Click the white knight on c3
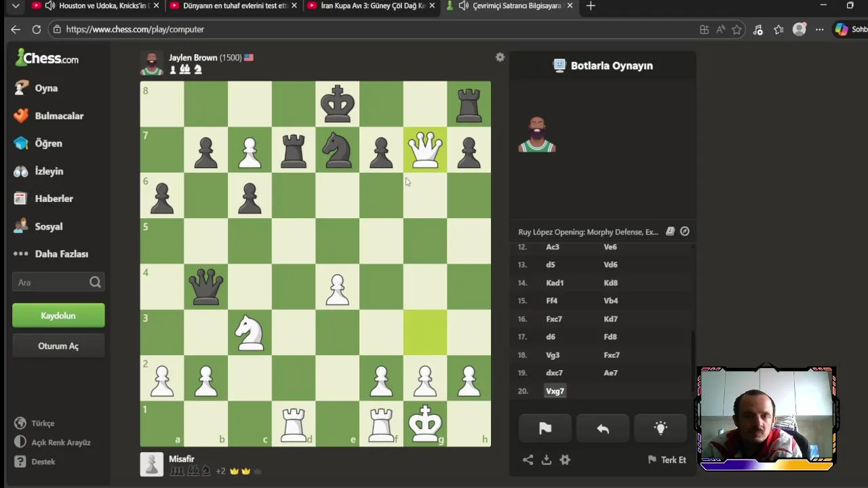Screen dimensions: 868x488 coord(250,333)
